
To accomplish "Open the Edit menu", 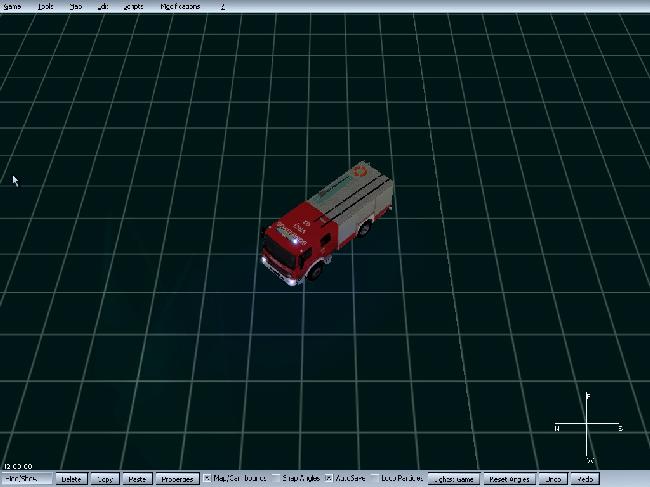I will click(103, 7).
